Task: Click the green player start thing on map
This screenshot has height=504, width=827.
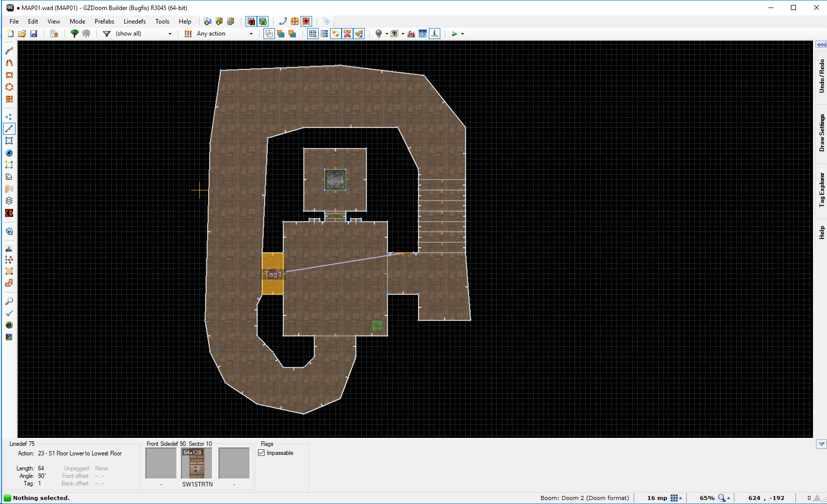Action: (x=377, y=326)
